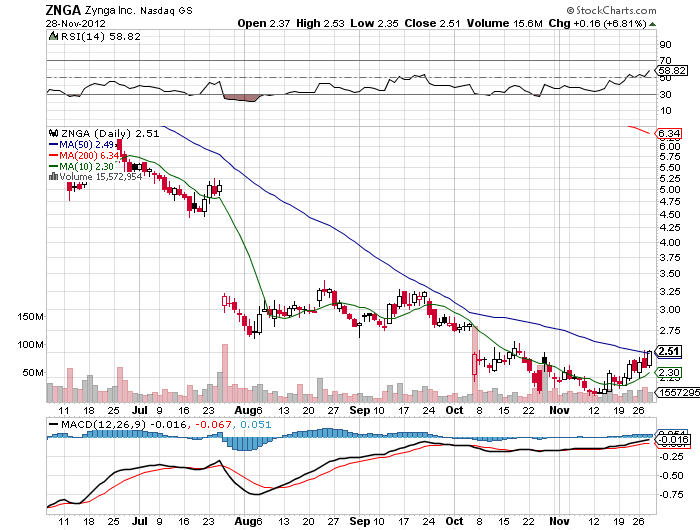
Task: Select the green MA(10) line swatch
Action: tap(53, 166)
